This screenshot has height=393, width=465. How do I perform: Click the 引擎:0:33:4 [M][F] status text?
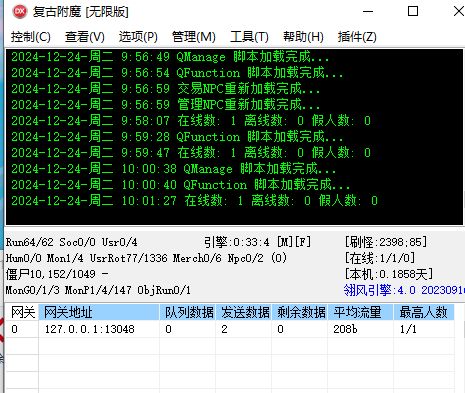pyautogui.click(x=257, y=242)
